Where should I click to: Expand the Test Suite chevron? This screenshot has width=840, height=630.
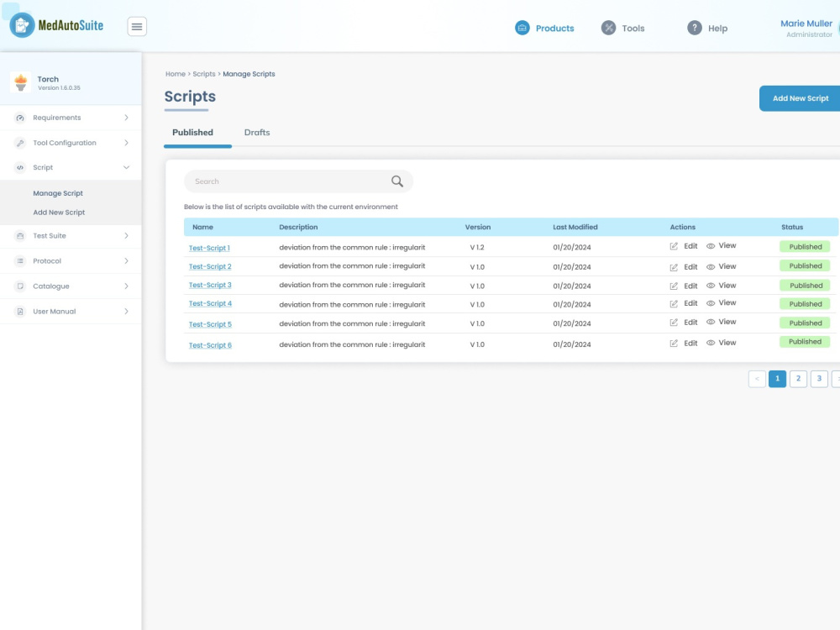(x=127, y=236)
